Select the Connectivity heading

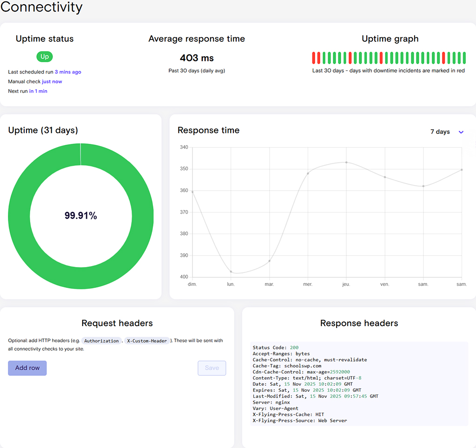(41, 7)
